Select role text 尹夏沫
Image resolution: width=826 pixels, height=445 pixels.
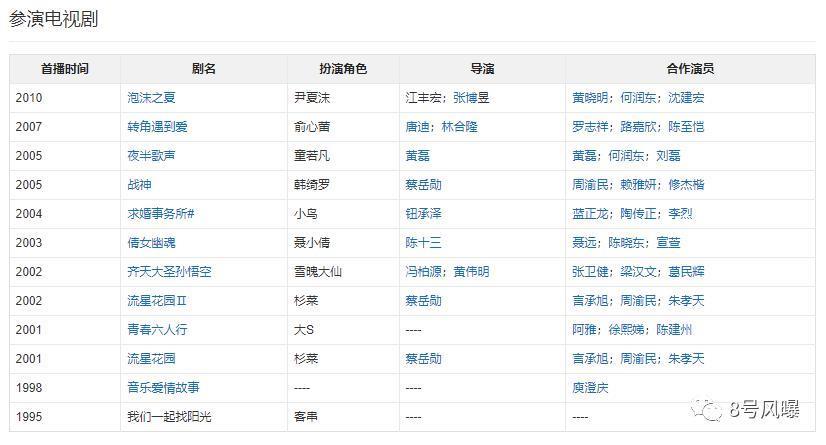pos(312,97)
